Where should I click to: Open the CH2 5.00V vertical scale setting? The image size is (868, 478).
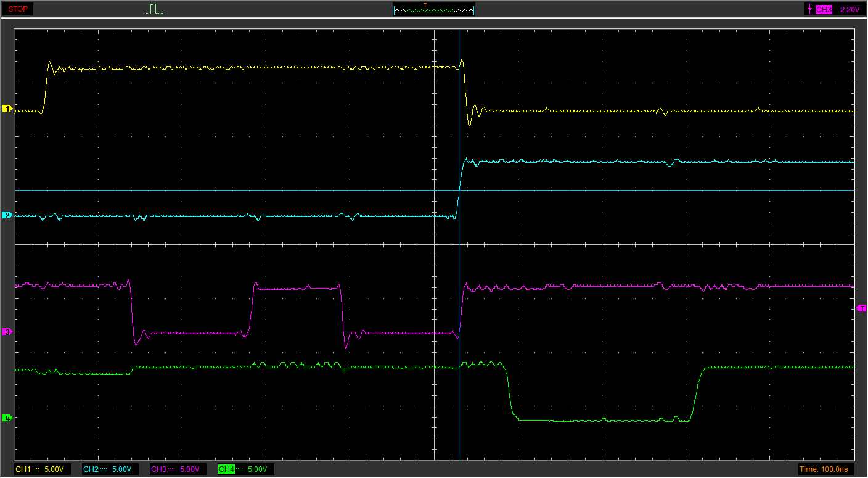pos(121,469)
